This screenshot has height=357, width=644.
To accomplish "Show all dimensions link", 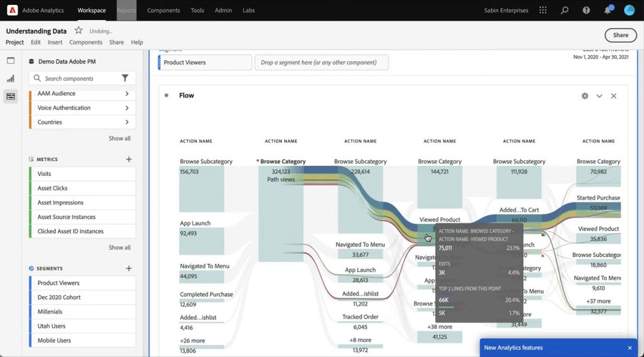I will pyautogui.click(x=119, y=138).
